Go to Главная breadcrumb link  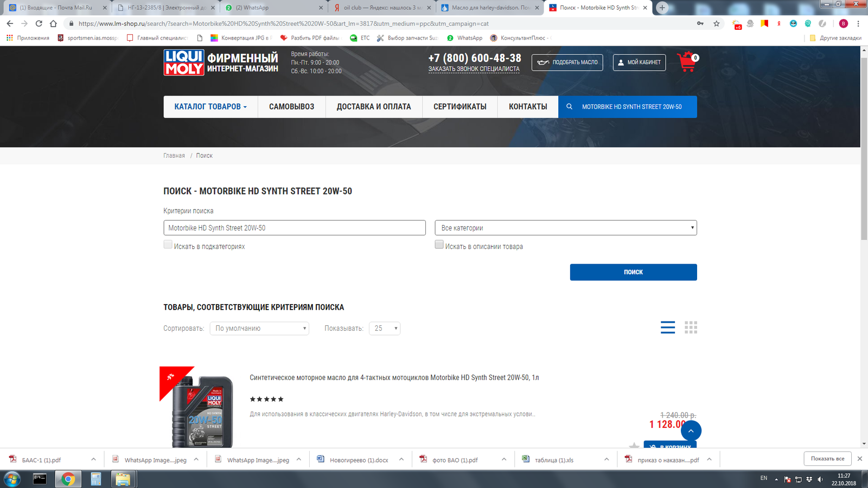pos(174,156)
